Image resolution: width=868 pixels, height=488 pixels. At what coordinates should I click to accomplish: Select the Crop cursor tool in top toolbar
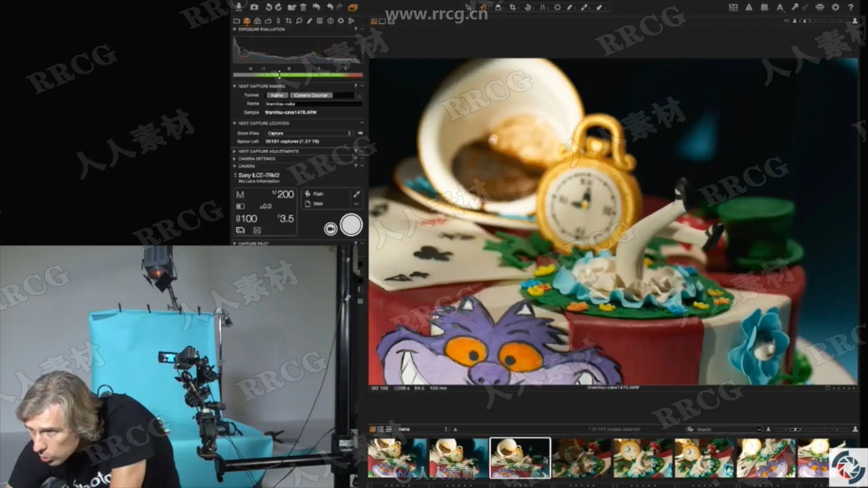(x=513, y=7)
